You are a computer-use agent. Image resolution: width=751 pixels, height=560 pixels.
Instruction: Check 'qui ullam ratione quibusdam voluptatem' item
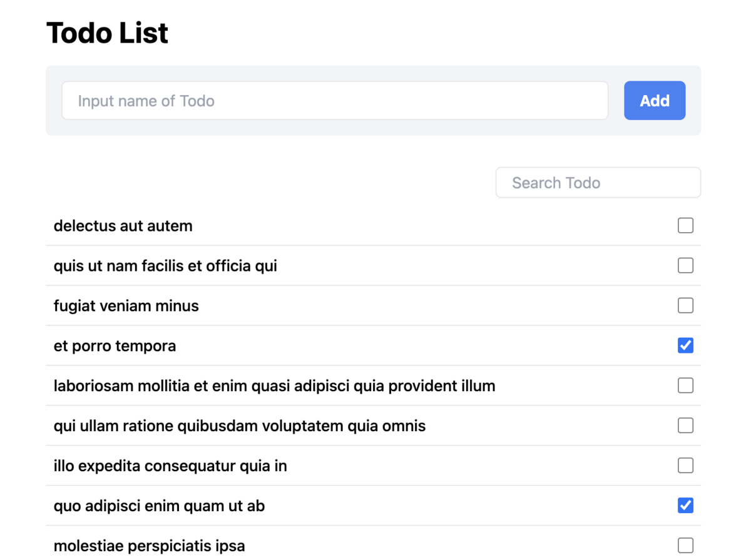(x=685, y=425)
